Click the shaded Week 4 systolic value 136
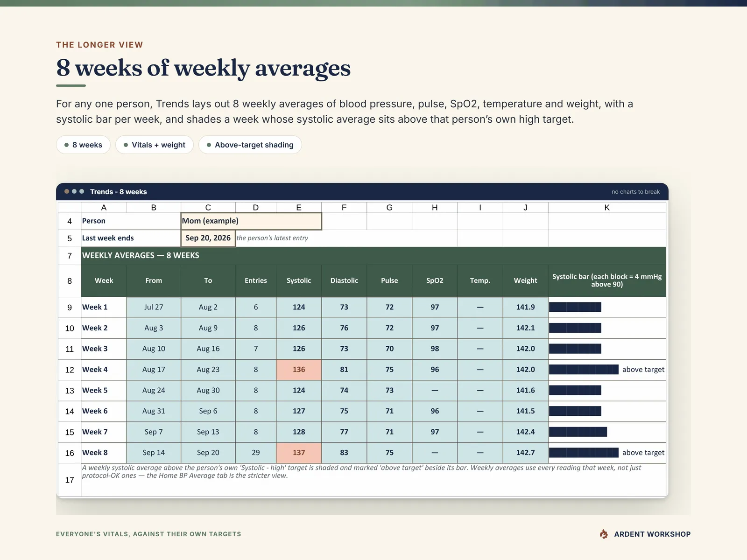This screenshot has width=747, height=560. [299, 370]
